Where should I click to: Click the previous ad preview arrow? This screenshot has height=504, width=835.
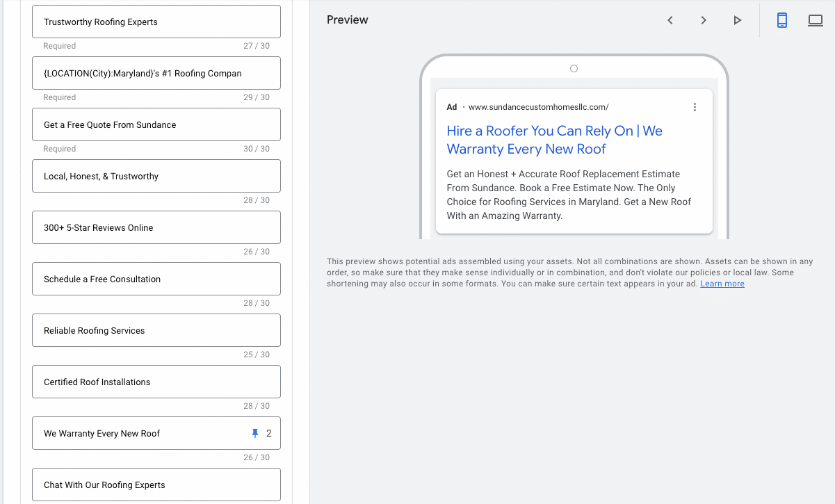[x=670, y=20]
